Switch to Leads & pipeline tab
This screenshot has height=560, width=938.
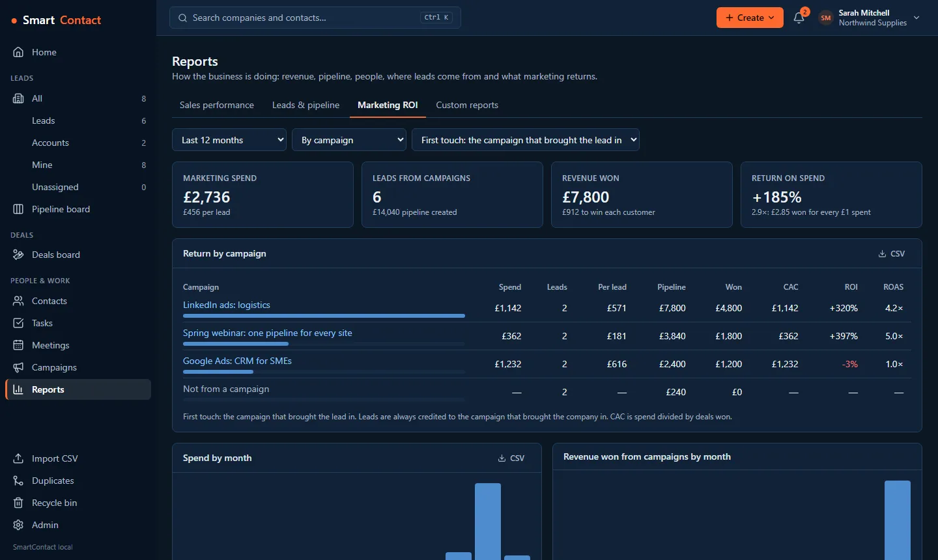coord(306,105)
